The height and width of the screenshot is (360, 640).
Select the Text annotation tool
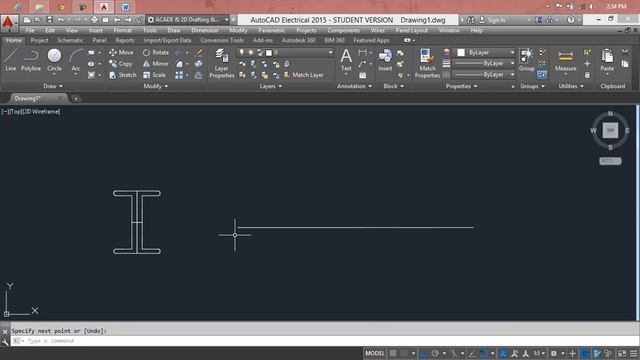point(346,60)
